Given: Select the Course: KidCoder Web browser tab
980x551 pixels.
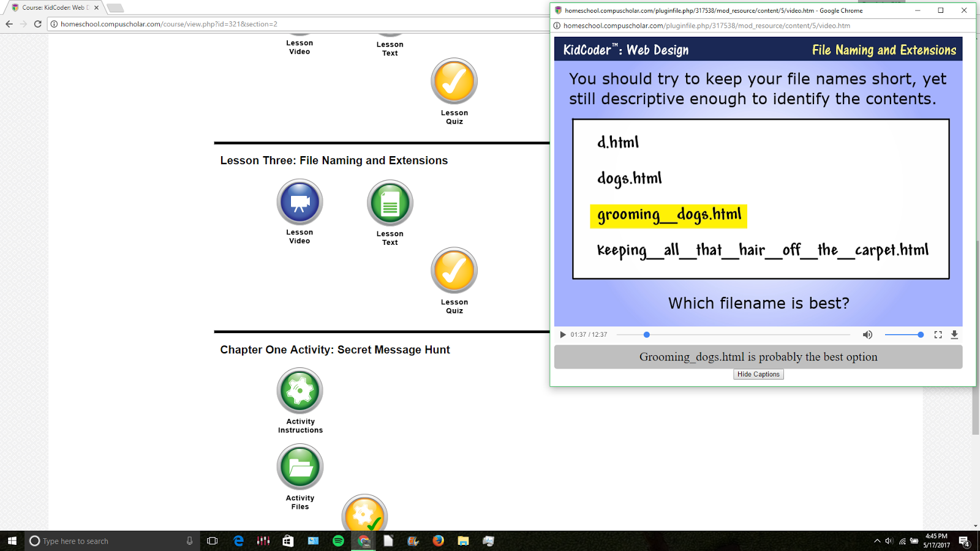Looking at the screenshot, I should coord(55,8).
